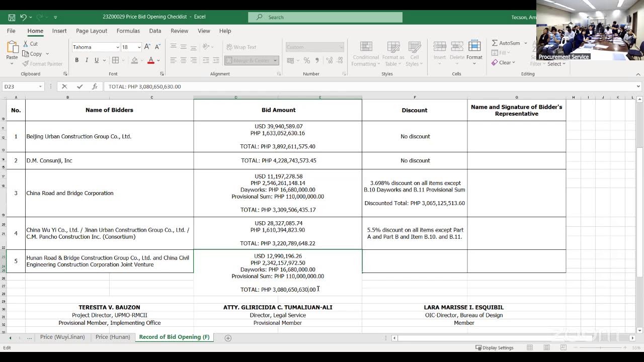Open the font size dropdown
Viewport: 644px width, 362px height.
click(138, 47)
